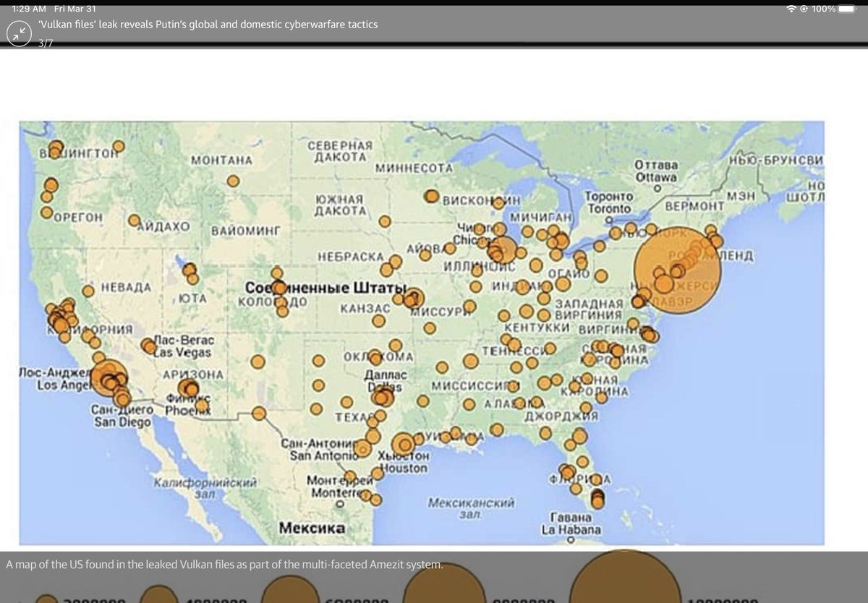
Task: Tap the ДЖОРДЖИЯ state label
Action: pyautogui.click(x=561, y=416)
